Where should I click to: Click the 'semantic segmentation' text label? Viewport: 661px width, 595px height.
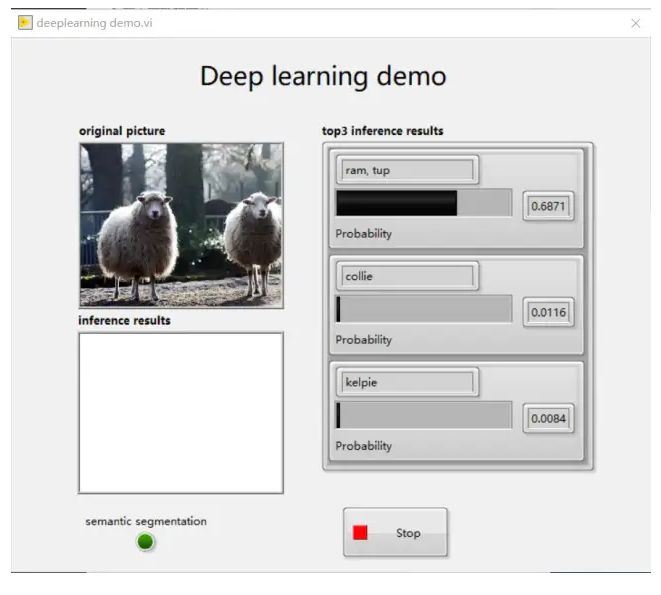point(146,521)
